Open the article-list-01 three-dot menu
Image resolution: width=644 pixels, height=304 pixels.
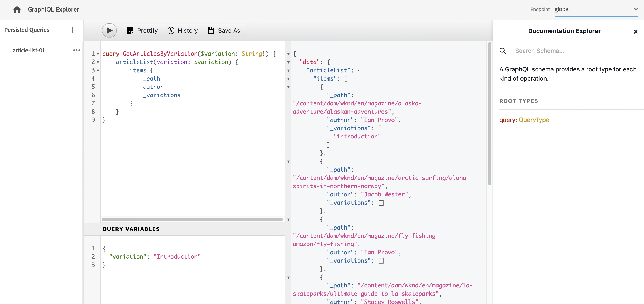[76, 50]
